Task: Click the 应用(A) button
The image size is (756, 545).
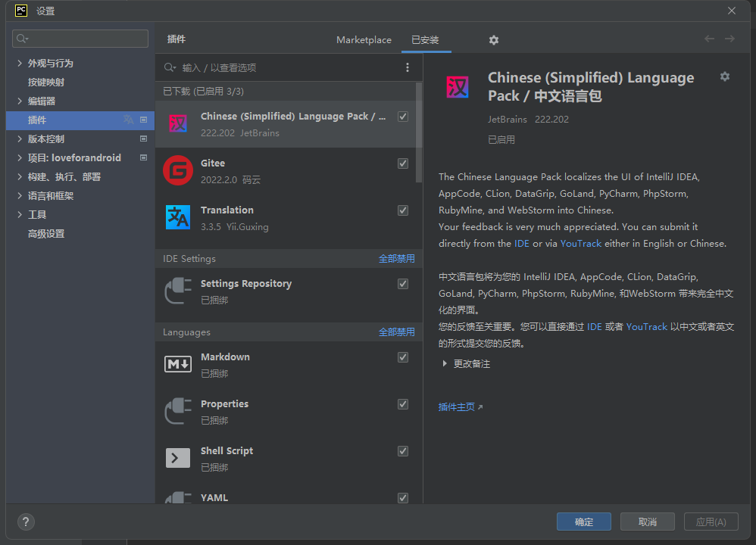Action: tap(711, 522)
